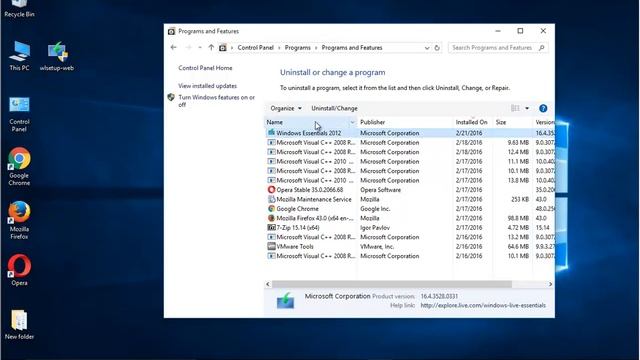Expand the chevron after Control Panel breadcrumb
Screen dimensions: 640x360
click(279, 48)
